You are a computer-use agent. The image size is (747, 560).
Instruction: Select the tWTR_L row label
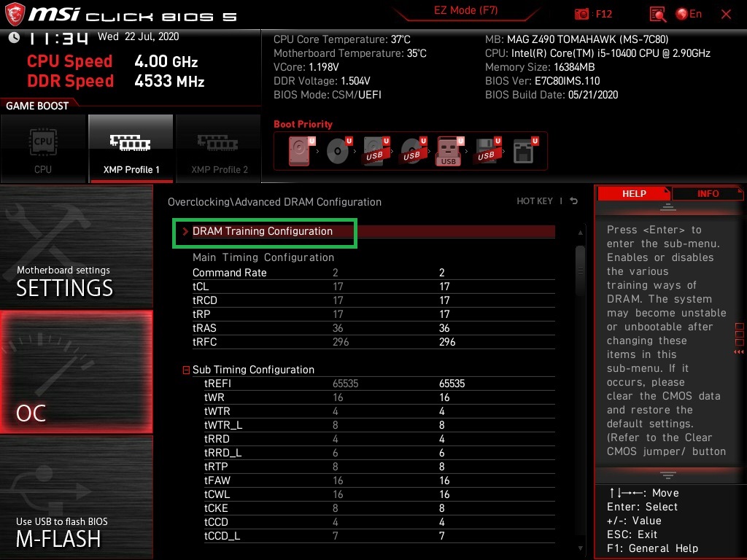point(223,425)
